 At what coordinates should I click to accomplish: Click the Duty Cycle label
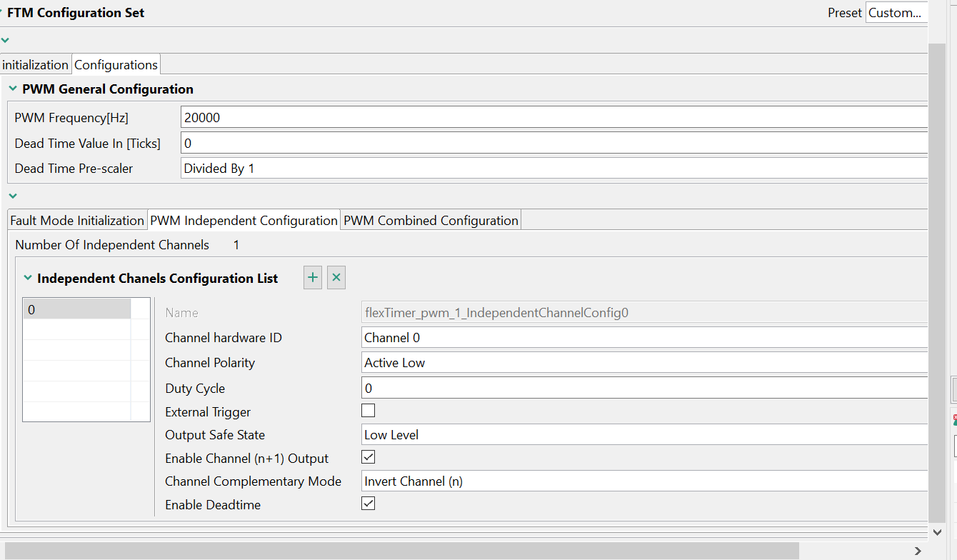click(195, 389)
